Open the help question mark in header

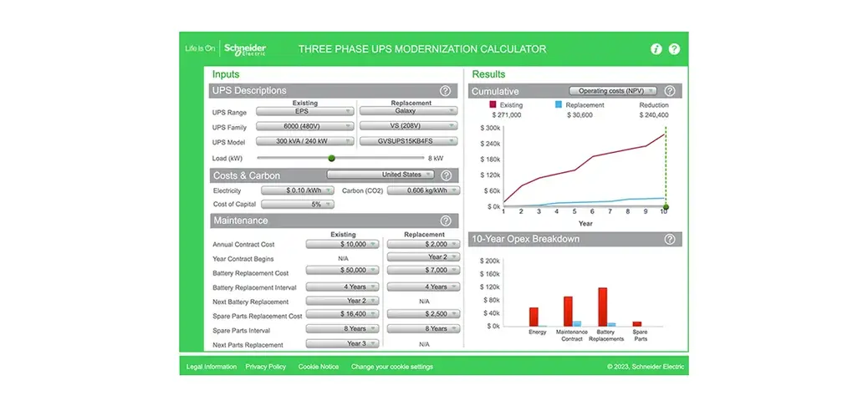pos(674,49)
